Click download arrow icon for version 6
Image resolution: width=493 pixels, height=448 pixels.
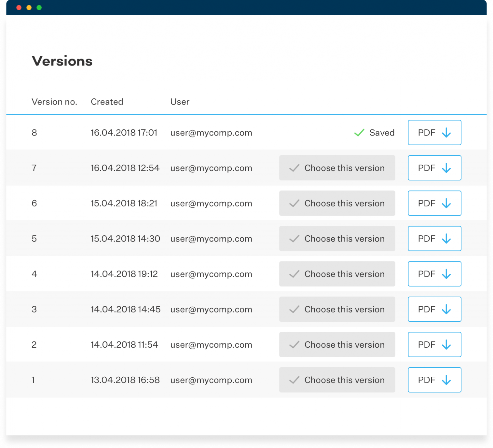tap(446, 203)
